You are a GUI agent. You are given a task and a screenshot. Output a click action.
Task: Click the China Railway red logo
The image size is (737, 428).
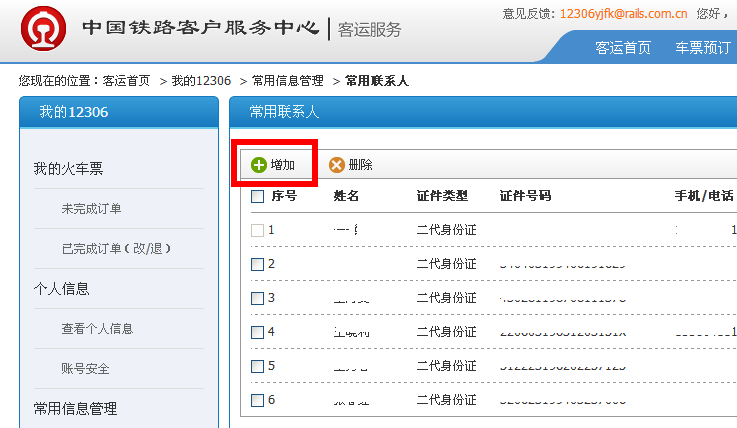point(43,29)
